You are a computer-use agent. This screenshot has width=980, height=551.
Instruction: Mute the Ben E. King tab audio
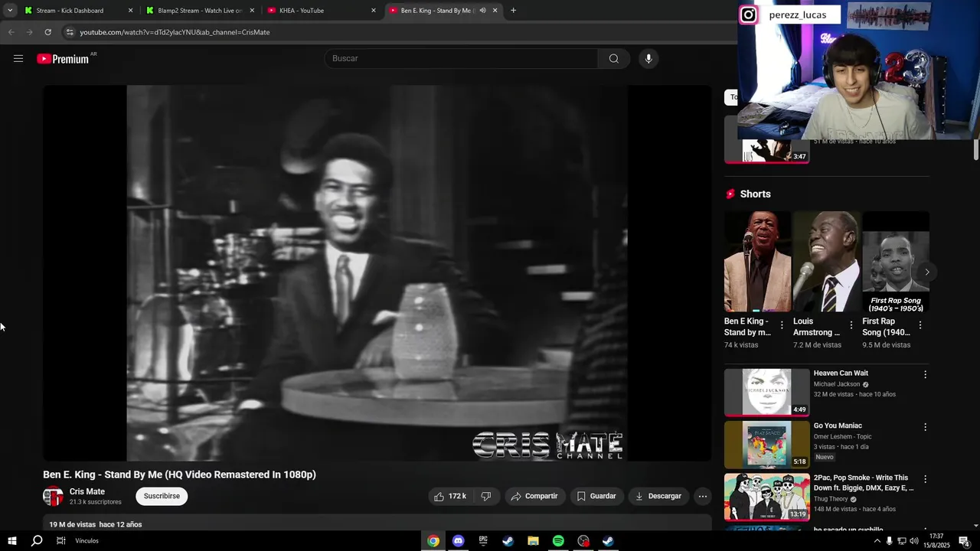[482, 11]
